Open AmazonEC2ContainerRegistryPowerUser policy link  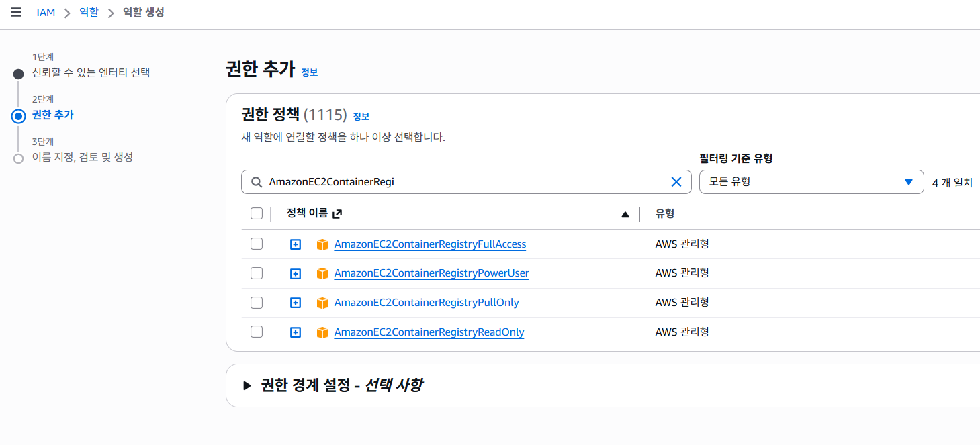coord(431,273)
